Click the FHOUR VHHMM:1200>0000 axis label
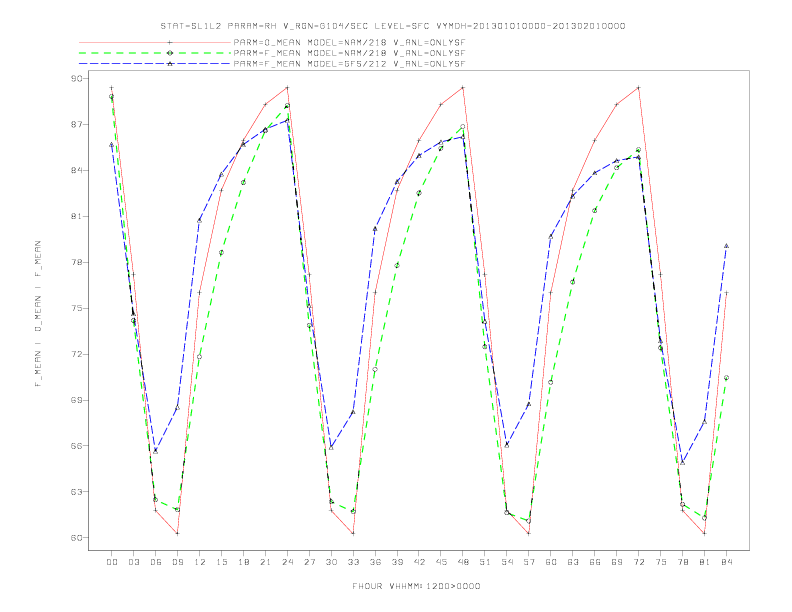This screenshot has height=612, width=792. point(416,586)
